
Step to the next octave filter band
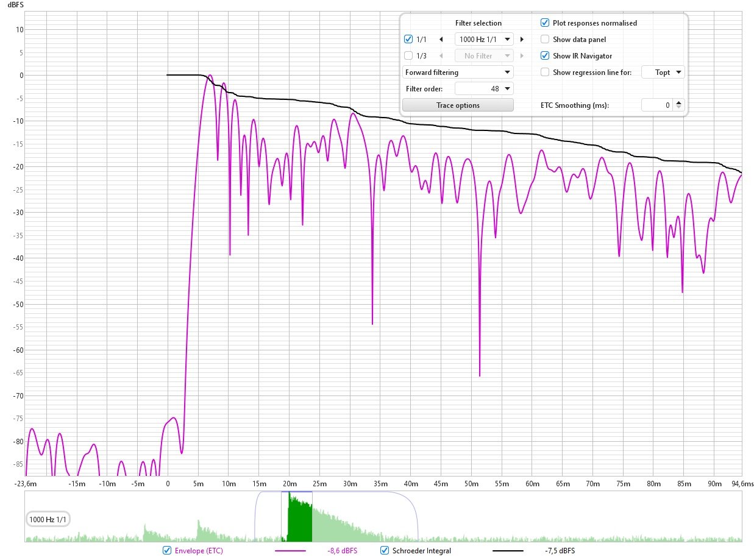pyautogui.click(x=522, y=40)
